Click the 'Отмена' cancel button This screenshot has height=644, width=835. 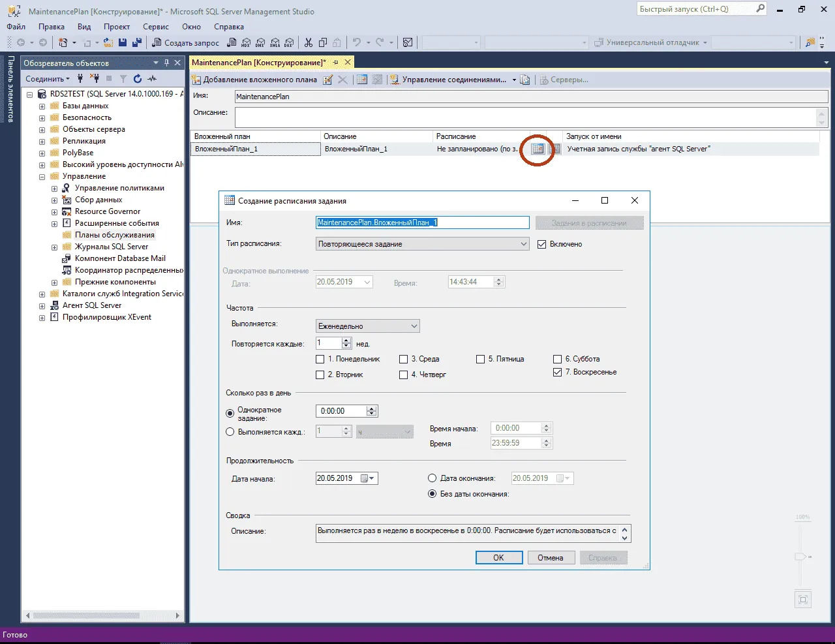550,558
